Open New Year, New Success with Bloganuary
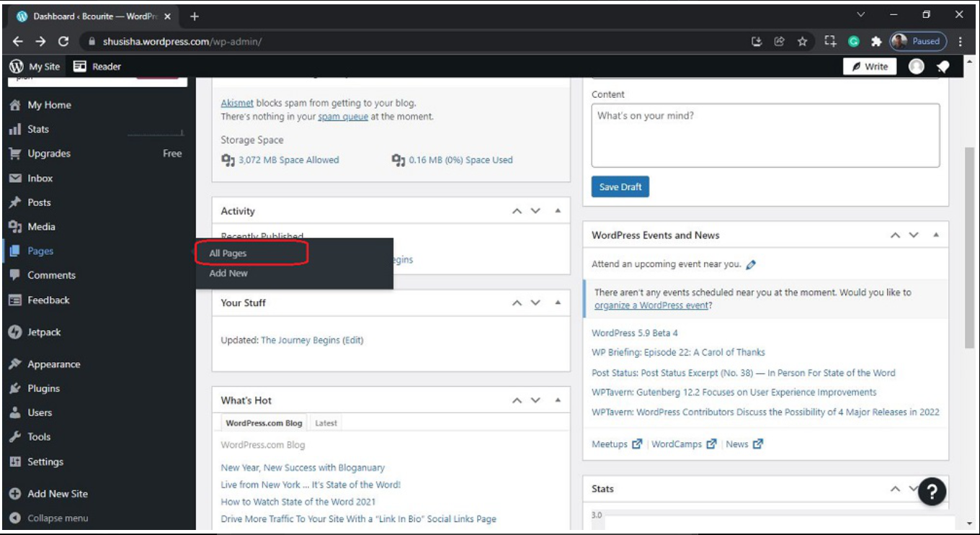This screenshot has width=980, height=535. [x=303, y=468]
